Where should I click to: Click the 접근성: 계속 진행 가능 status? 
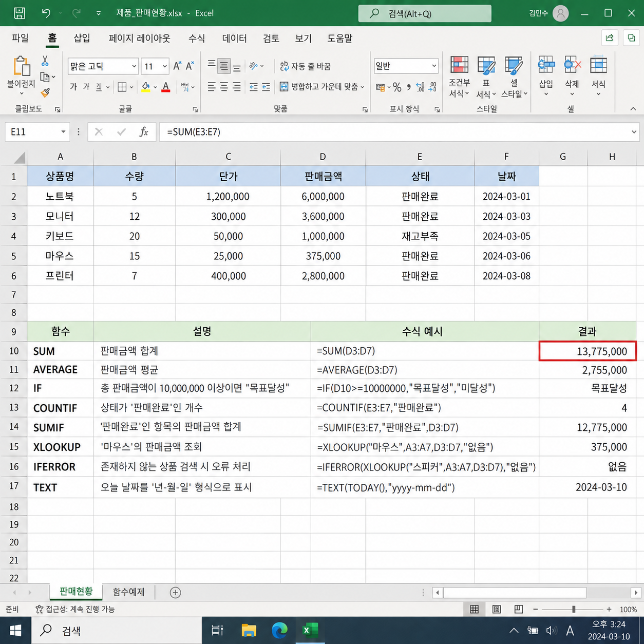tap(75, 609)
